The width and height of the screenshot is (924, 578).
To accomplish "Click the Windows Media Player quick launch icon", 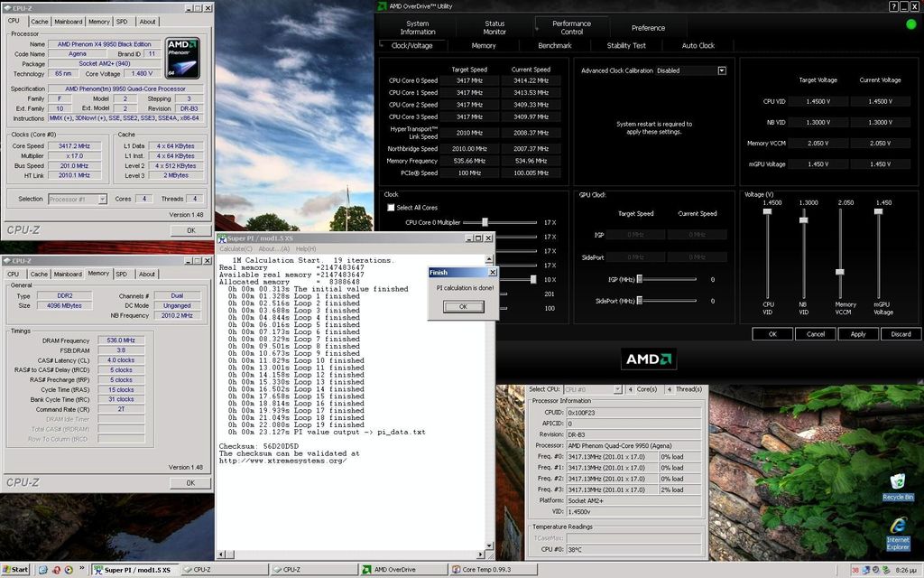I will (x=69, y=570).
